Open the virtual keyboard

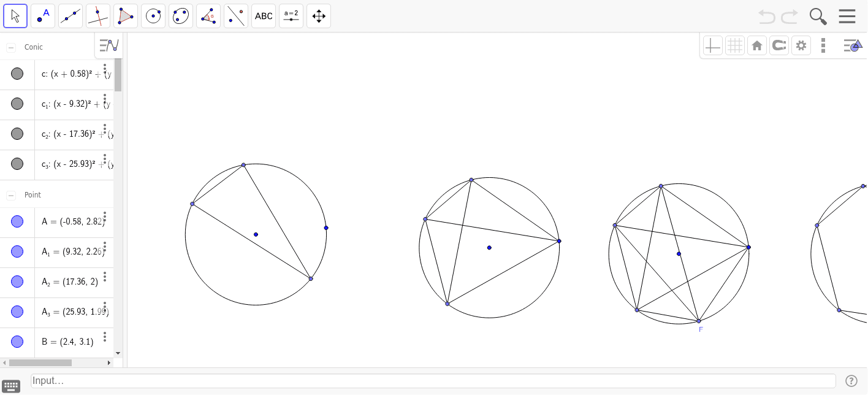[11, 386]
